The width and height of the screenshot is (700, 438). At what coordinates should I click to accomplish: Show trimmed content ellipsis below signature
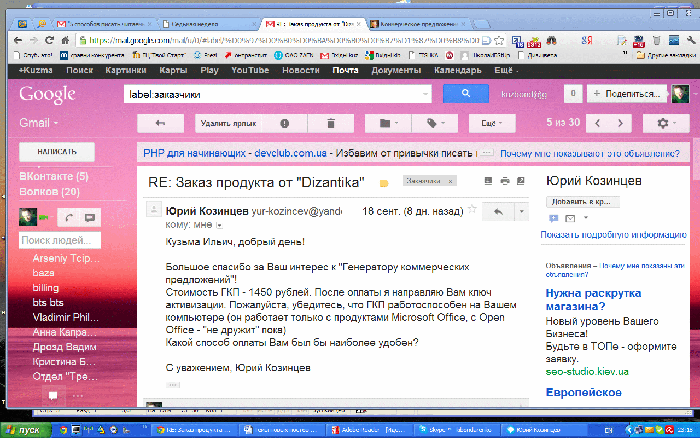(173, 384)
